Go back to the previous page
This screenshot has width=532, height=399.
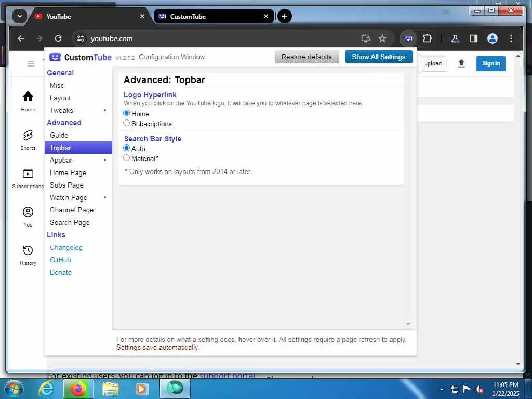[x=21, y=38]
